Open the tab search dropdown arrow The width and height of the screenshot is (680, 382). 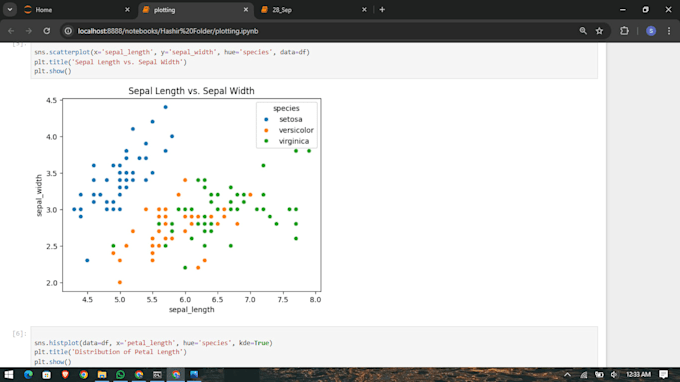tap(10, 10)
